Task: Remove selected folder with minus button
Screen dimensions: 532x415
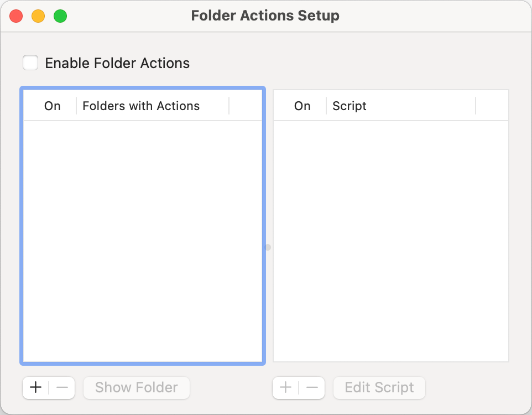Action: (x=62, y=387)
